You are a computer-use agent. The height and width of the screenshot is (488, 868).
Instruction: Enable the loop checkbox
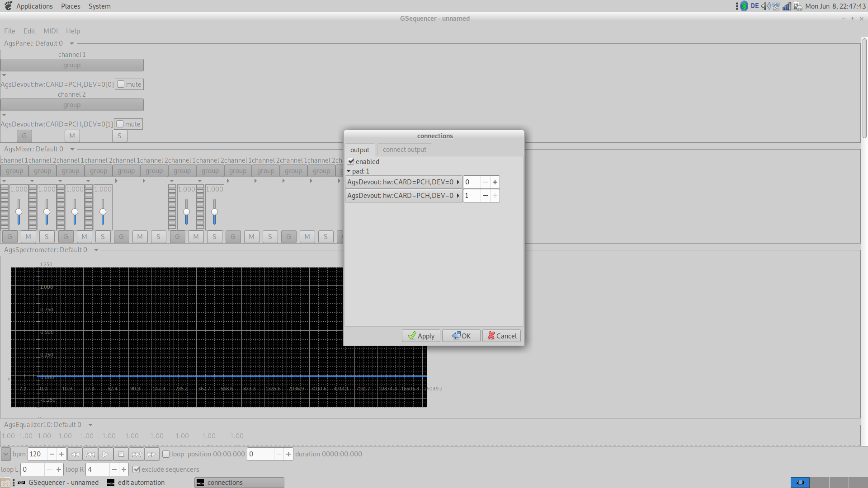pyautogui.click(x=166, y=454)
